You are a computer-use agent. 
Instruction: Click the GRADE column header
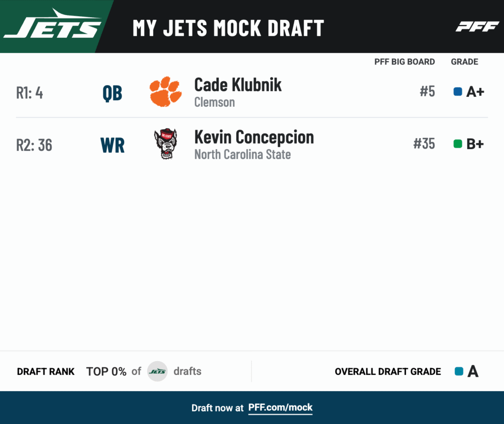click(x=465, y=61)
